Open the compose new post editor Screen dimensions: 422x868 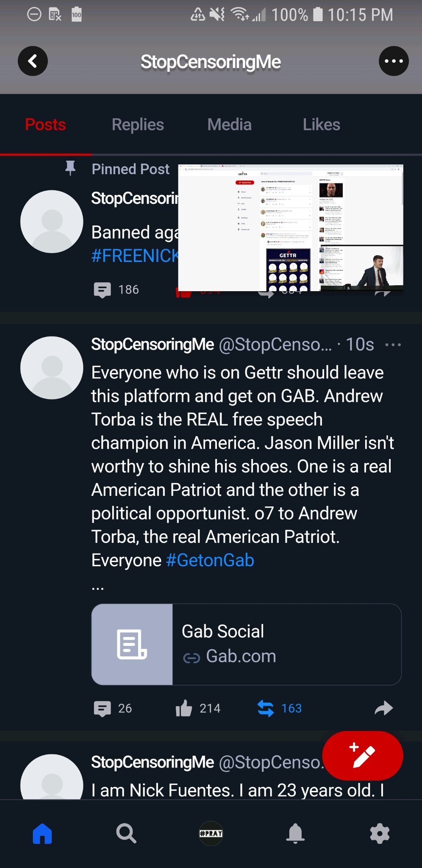[362, 755]
